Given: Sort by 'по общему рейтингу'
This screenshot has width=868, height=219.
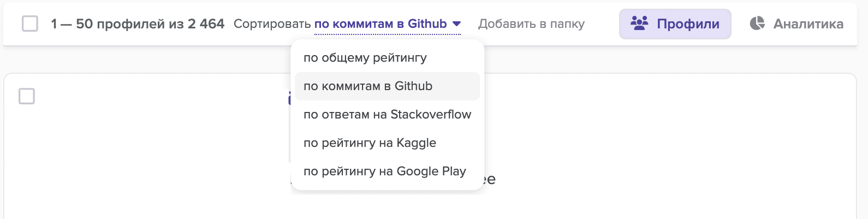Looking at the screenshot, I should 365,58.
